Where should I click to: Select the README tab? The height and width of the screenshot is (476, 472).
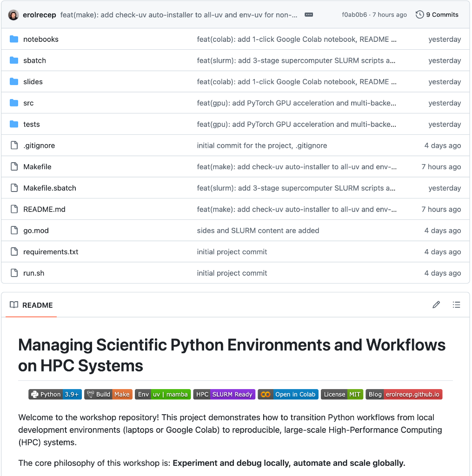[31, 305]
